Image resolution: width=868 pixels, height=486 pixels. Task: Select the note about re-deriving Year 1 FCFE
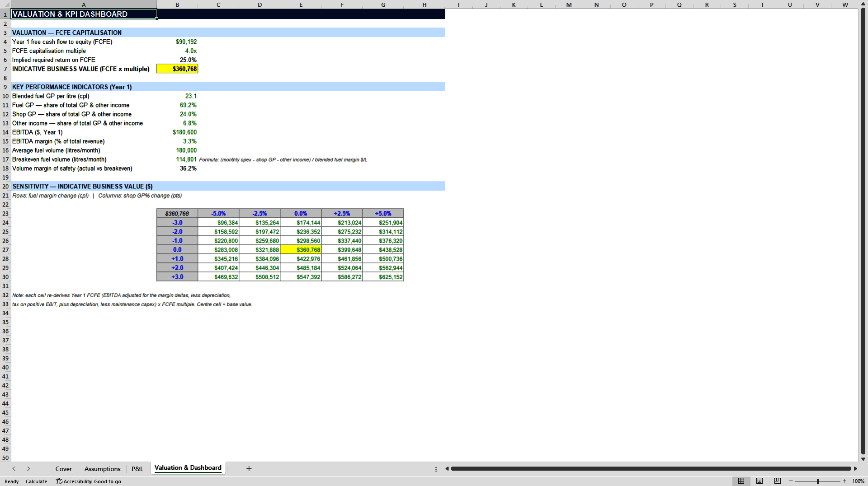[121, 295]
